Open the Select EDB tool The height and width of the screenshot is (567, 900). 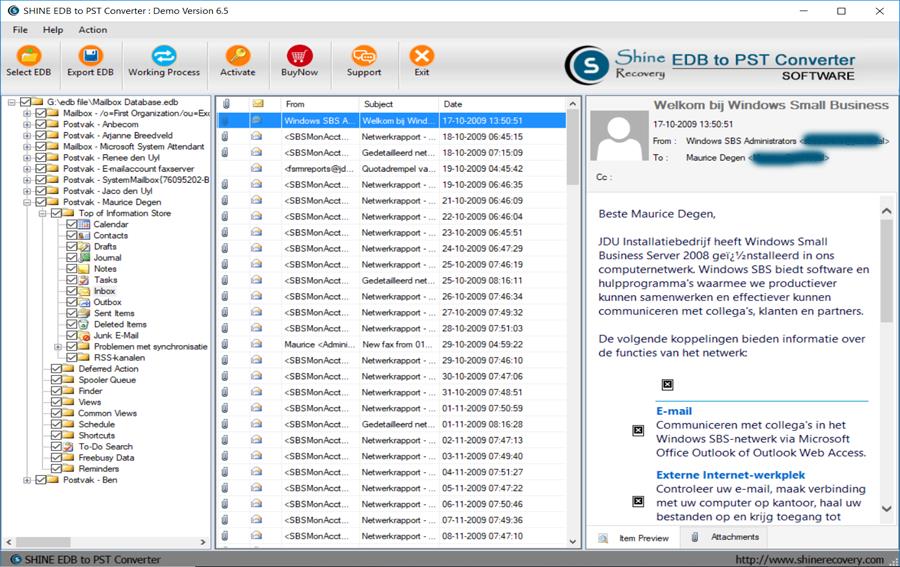(29, 61)
